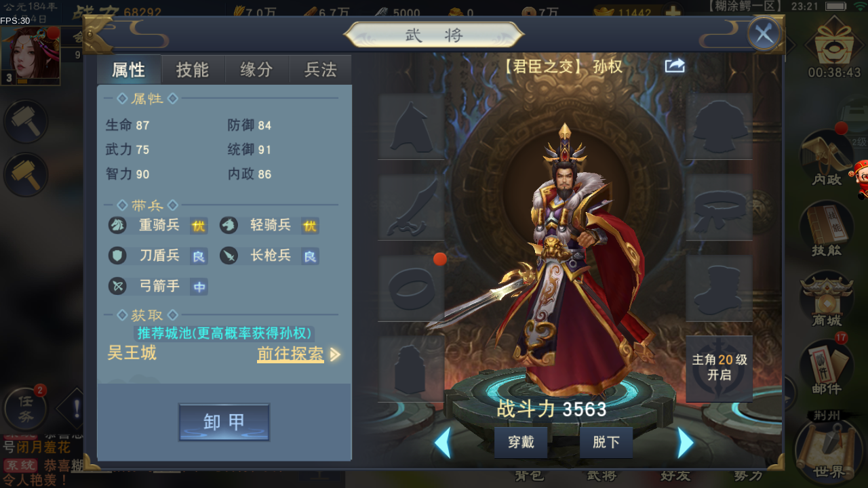
Task: Follow the 前往探索 link
Action: click(291, 354)
